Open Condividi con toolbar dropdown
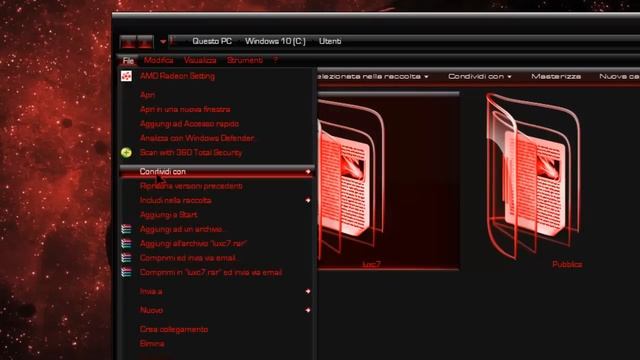640x360 pixels. [x=480, y=76]
